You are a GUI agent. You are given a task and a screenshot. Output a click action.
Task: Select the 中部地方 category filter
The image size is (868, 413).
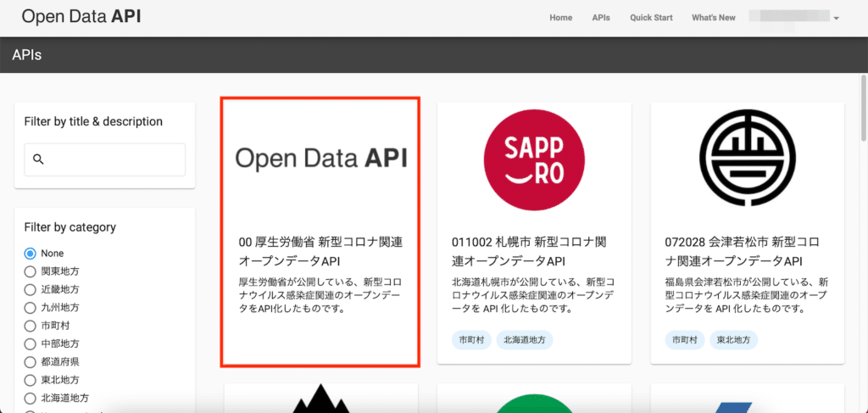coord(30,343)
